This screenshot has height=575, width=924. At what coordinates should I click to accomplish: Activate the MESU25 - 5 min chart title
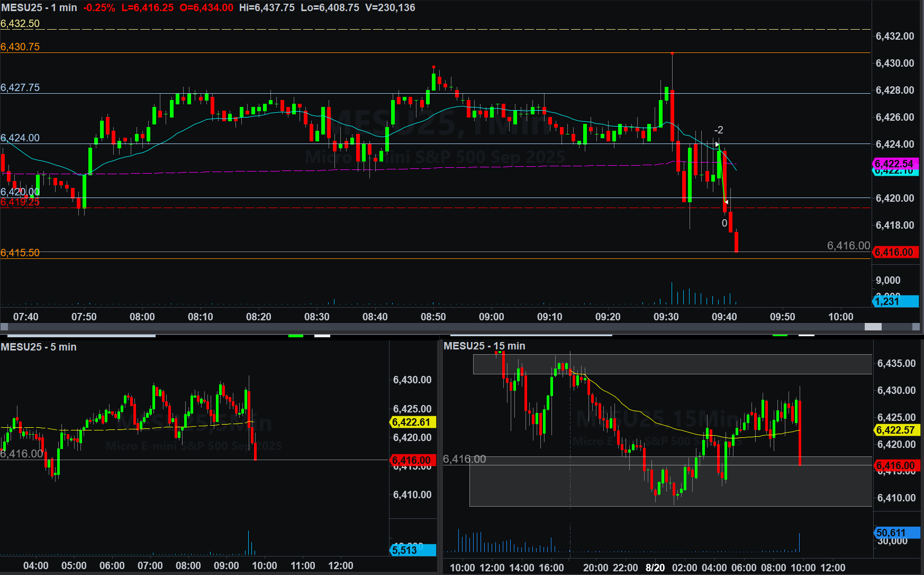(x=39, y=347)
